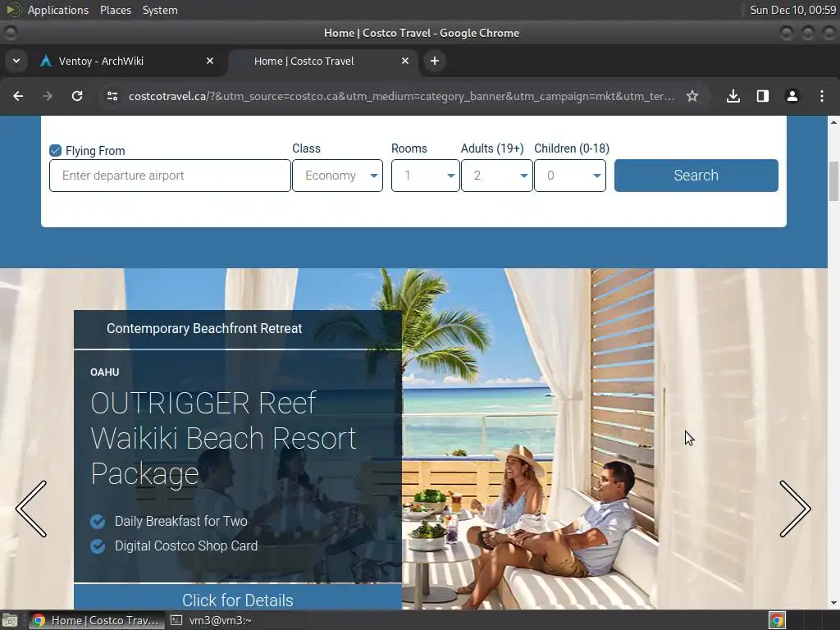Open the Rooms dropdown
Image resolution: width=840 pixels, height=630 pixels.
click(426, 176)
